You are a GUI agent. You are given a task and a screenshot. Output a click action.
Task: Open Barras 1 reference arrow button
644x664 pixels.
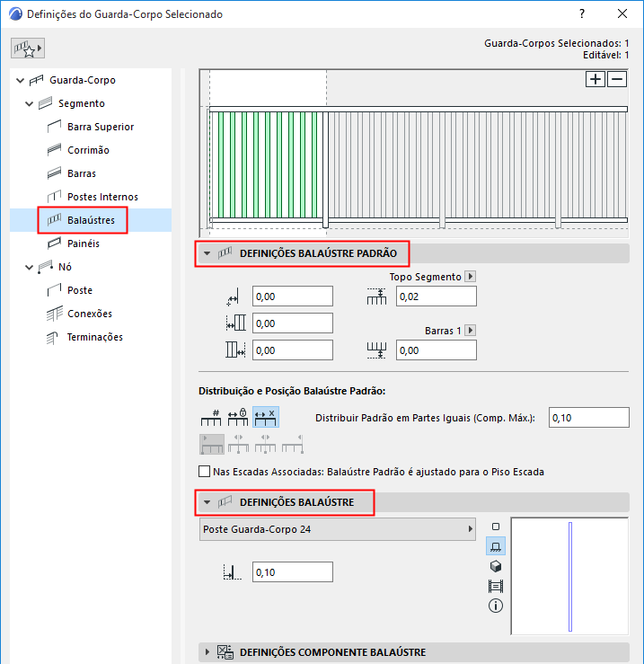(470, 331)
